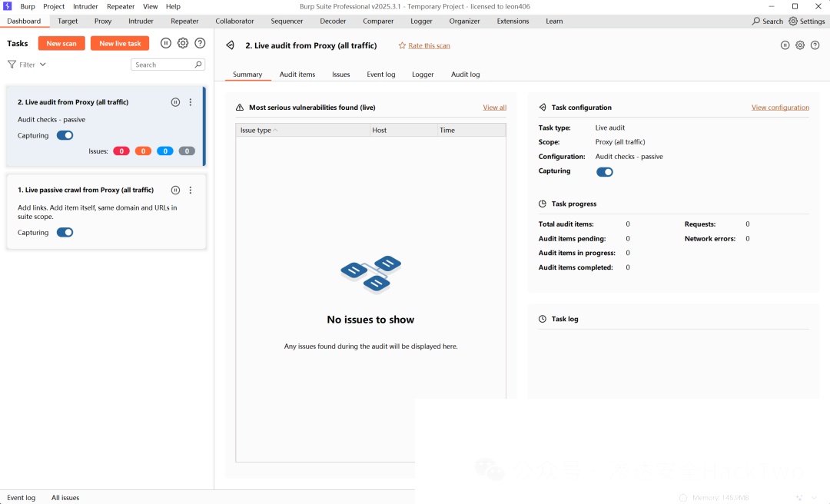
Task: Open Tasks settings gear icon
Action: (183, 44)
